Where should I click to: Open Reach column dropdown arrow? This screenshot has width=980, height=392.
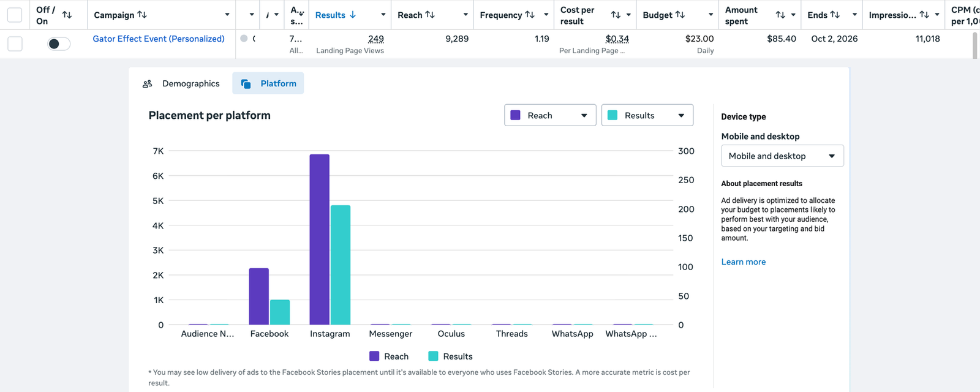coord(466,15)
